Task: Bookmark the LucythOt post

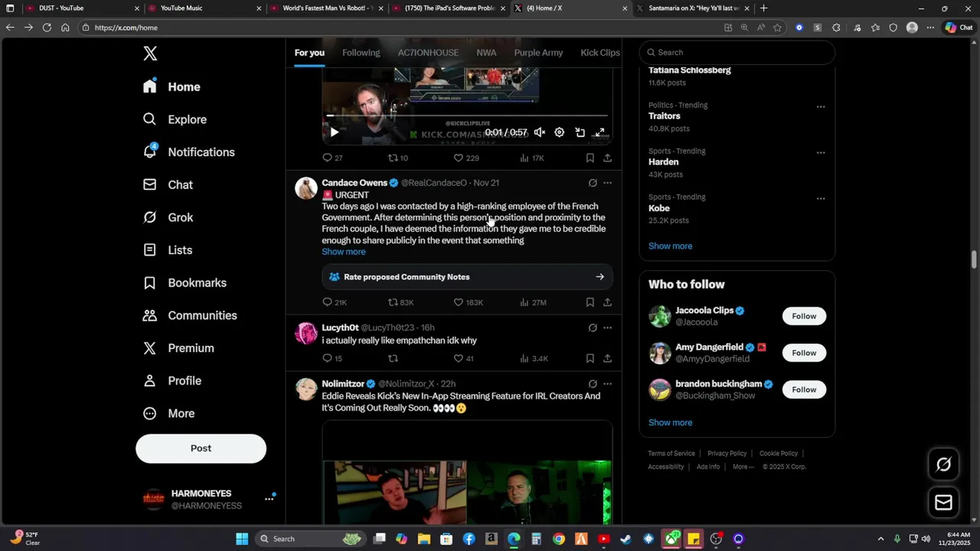Action: click(590, 358)
